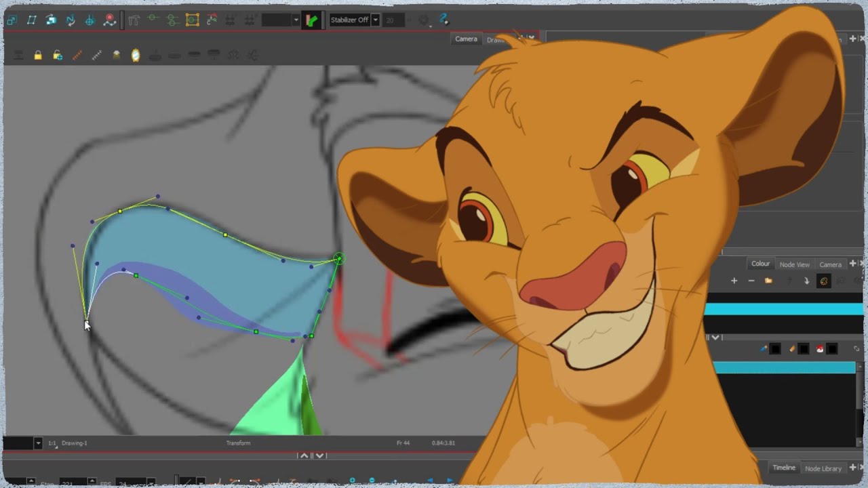Expand panel with down chevron below canvas
Image resolution: width=868 pixels, height=488 pixels.
click(x=320, y=456)
